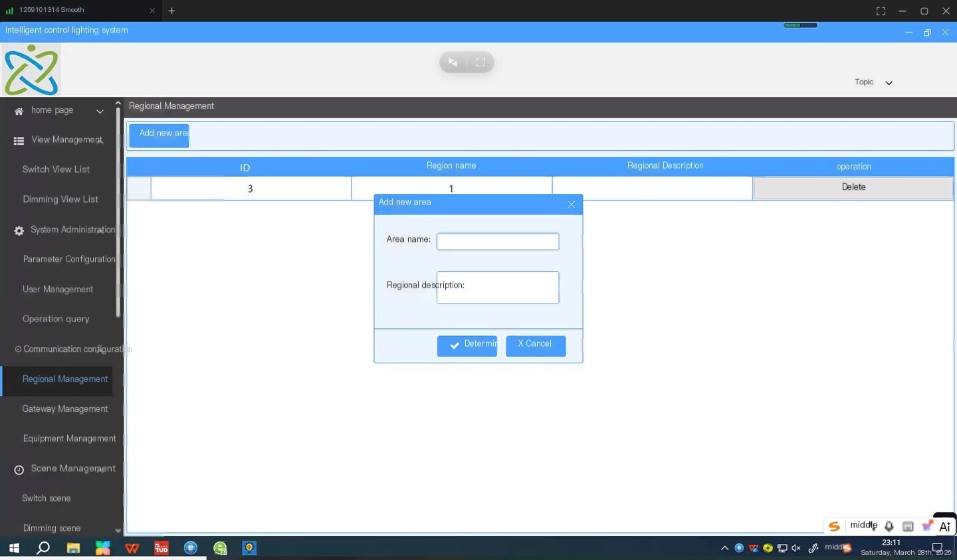
Task: Click the muted speaker volume icon
Action: point(796,548)
